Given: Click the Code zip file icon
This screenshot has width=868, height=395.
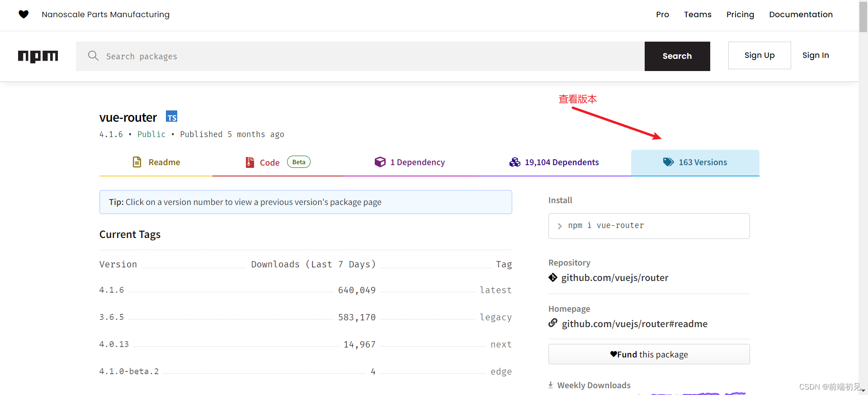Looking at the screenshot, I should pos(250,162).
